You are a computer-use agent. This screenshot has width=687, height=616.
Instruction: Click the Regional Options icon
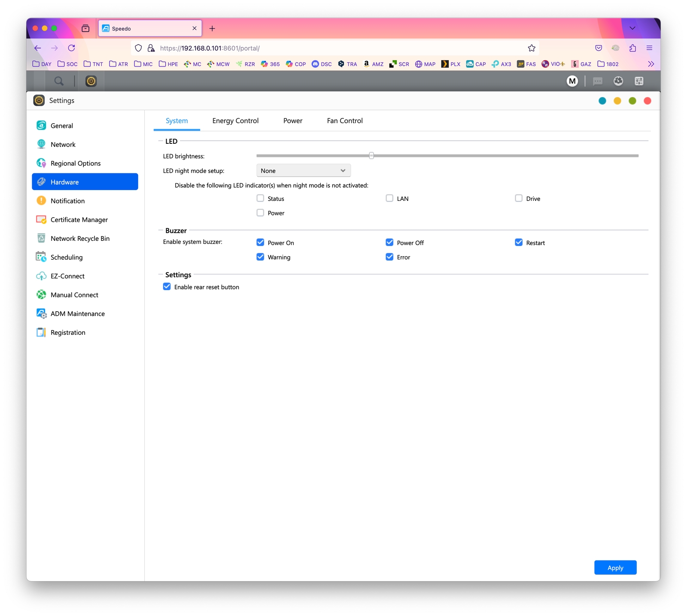[41, 163]
